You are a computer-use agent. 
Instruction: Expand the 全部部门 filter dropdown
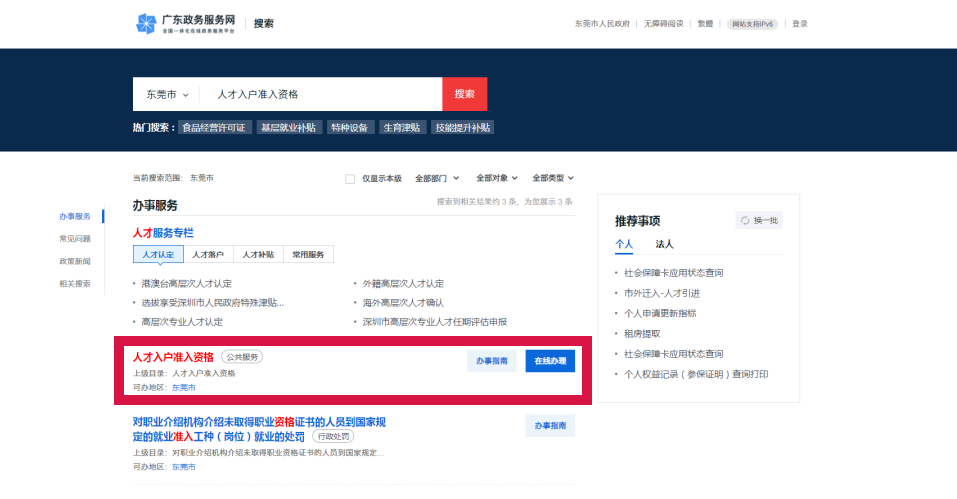[438, 178]
